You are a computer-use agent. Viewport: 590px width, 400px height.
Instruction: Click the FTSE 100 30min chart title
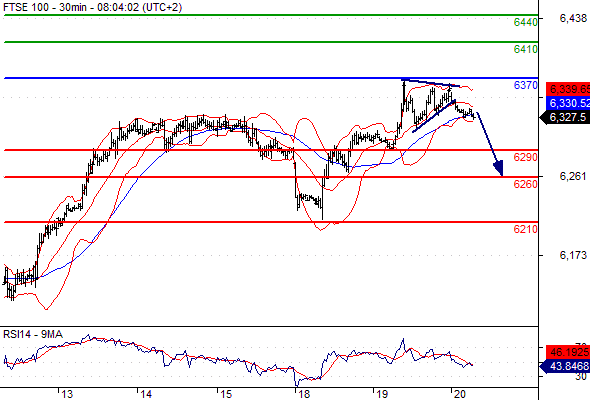click(93, 7)
